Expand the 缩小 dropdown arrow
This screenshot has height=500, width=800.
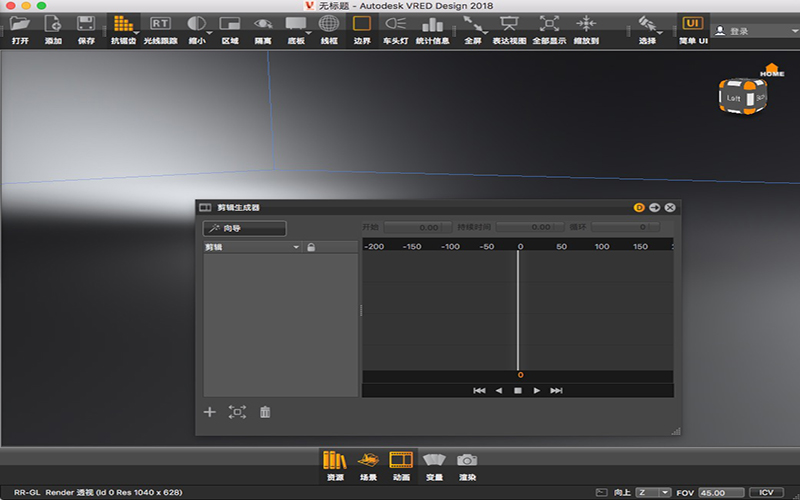point(210,33)
